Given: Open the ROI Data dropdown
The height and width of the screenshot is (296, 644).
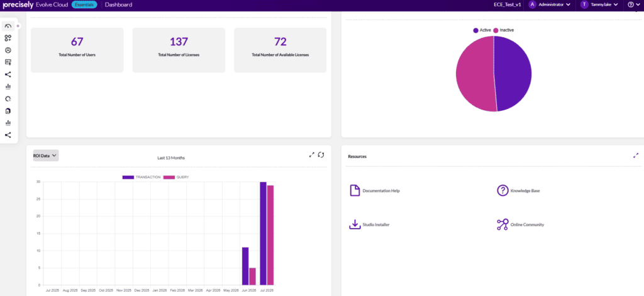Looking at the screenshot, I should click(45, 156).
